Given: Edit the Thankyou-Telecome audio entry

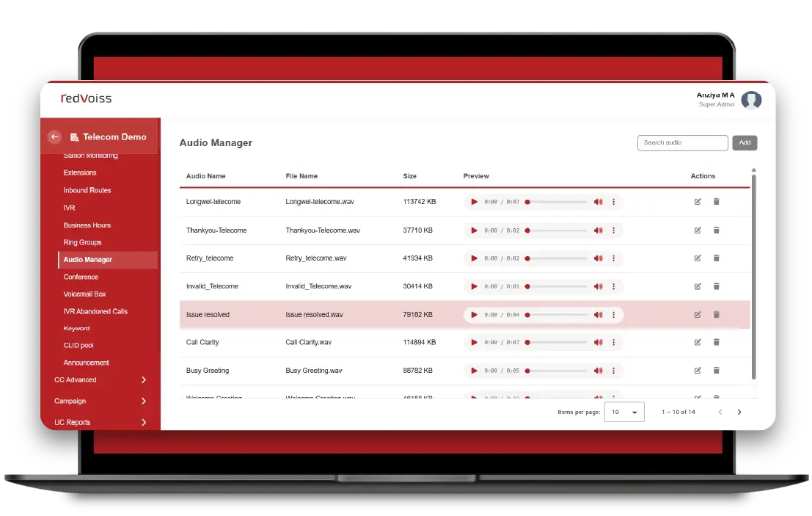Looking at the screenshot, I should (698, 230).
